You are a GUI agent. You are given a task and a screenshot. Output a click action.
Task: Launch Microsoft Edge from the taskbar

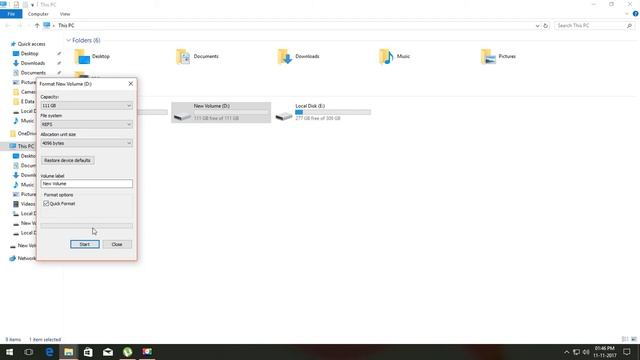49,352
